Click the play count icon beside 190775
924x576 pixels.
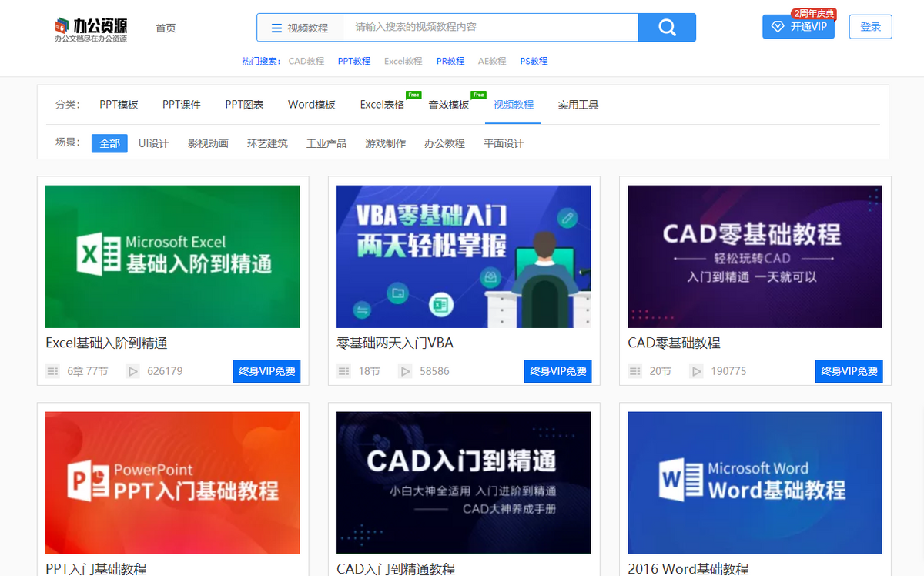696,371
